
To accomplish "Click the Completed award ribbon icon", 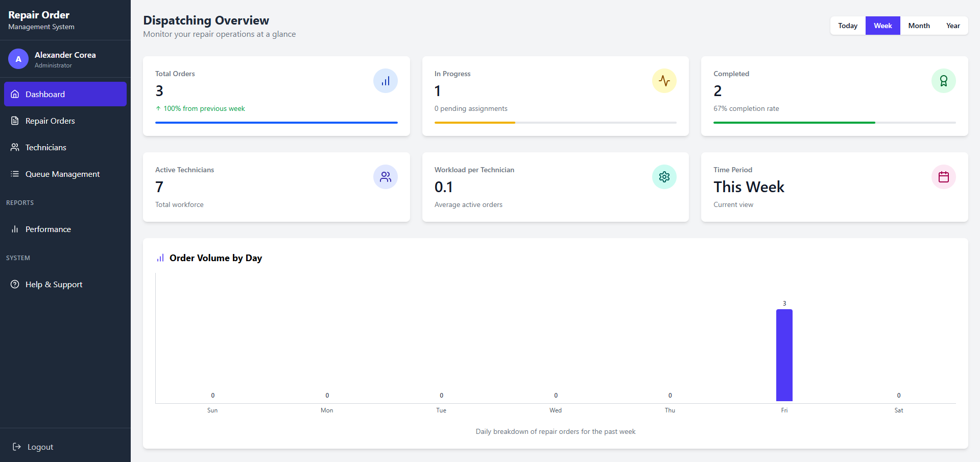I will [x=944, y=81].
